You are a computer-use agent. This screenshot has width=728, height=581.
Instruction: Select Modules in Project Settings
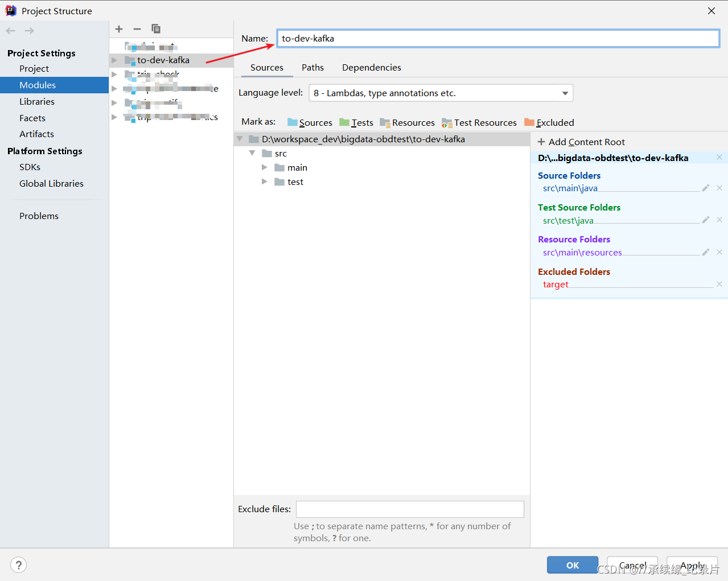(x=38, y=85)
